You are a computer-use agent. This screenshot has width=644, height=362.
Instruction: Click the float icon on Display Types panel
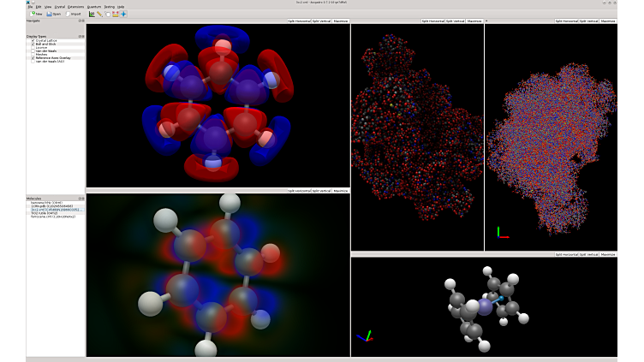80,37
